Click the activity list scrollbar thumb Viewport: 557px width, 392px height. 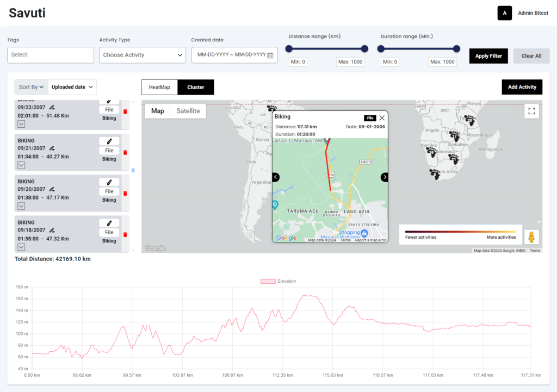click(133, 170)
